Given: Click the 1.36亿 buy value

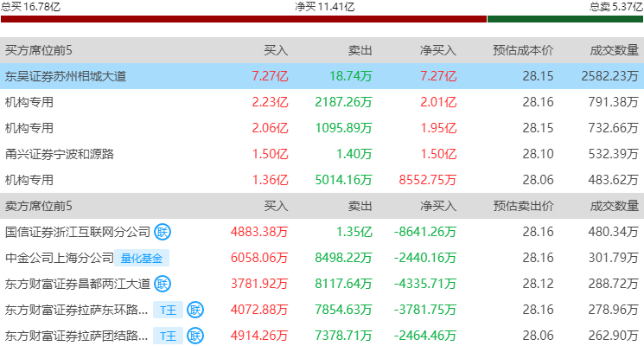Looking at the screenshot, I should coord(270,180).
